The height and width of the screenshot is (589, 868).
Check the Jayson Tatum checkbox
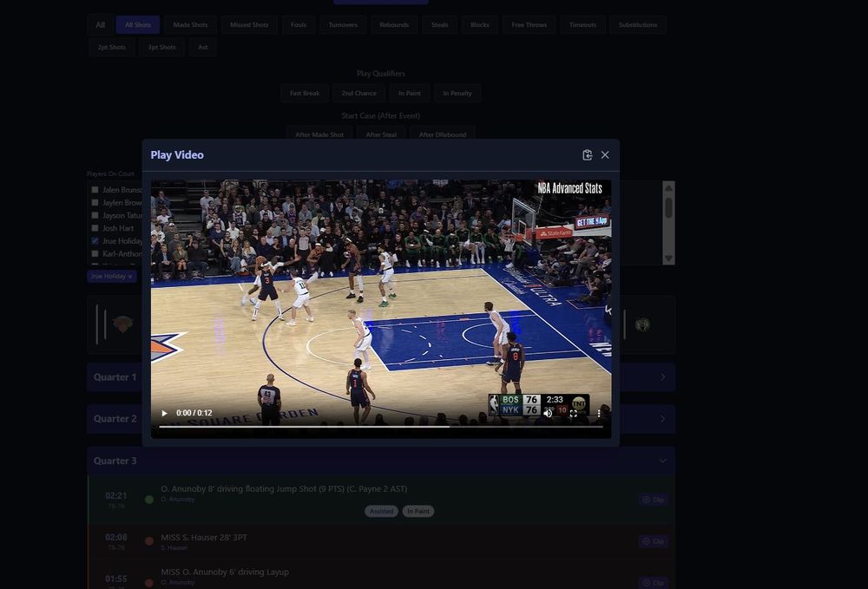pos(95,215)
